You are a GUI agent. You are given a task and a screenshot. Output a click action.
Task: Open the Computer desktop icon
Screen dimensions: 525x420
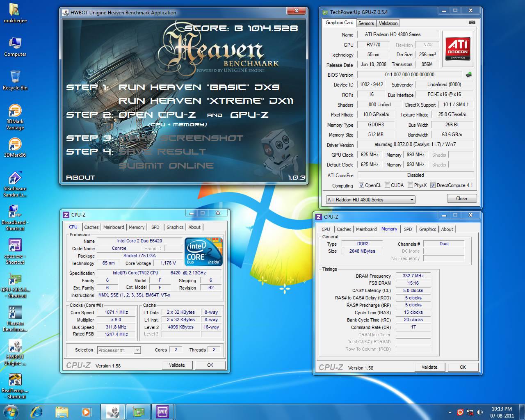click(15, 47)
